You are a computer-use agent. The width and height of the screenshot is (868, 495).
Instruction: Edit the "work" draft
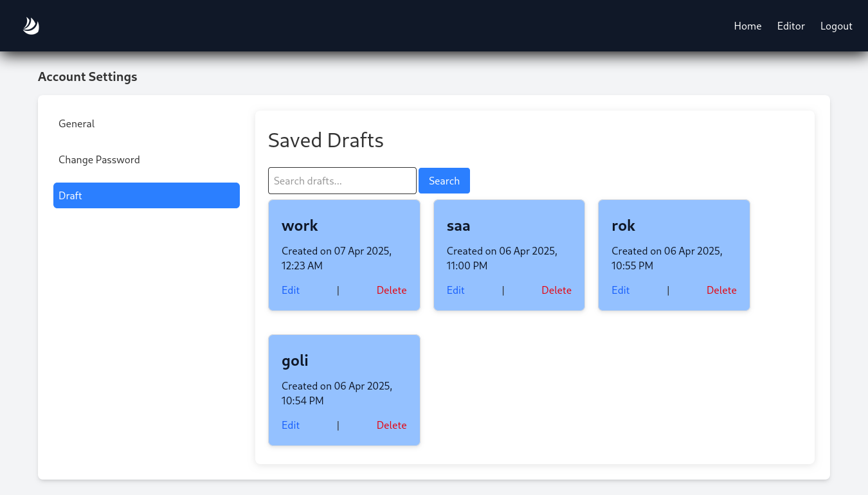pos(291,290)
